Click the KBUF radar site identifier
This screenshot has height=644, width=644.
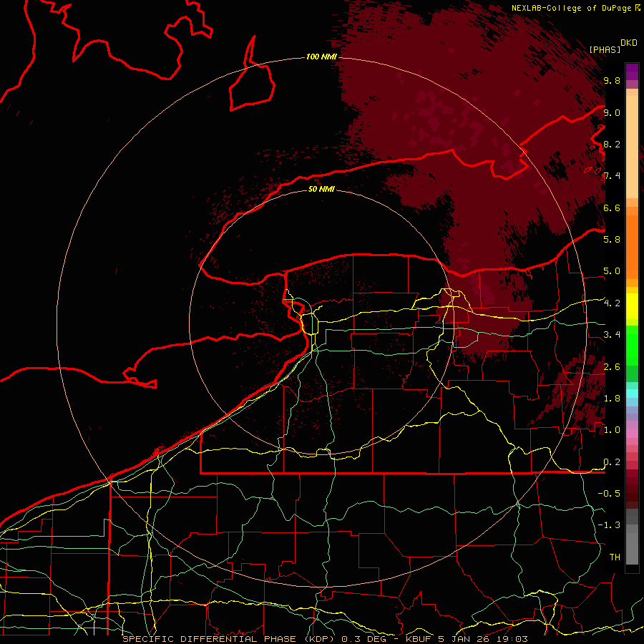[x=419, y=639]
